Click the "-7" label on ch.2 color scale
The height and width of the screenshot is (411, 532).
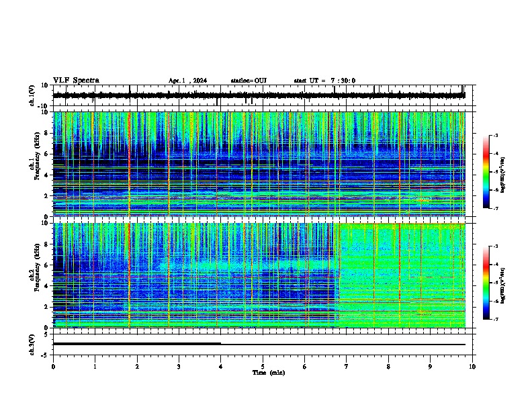[x=495, y=319]
